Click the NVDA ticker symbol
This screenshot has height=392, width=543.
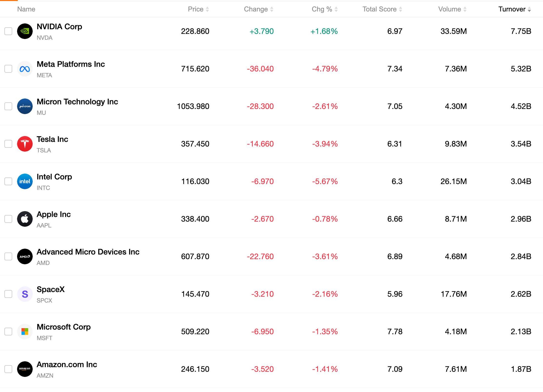(x=45, y=38)
